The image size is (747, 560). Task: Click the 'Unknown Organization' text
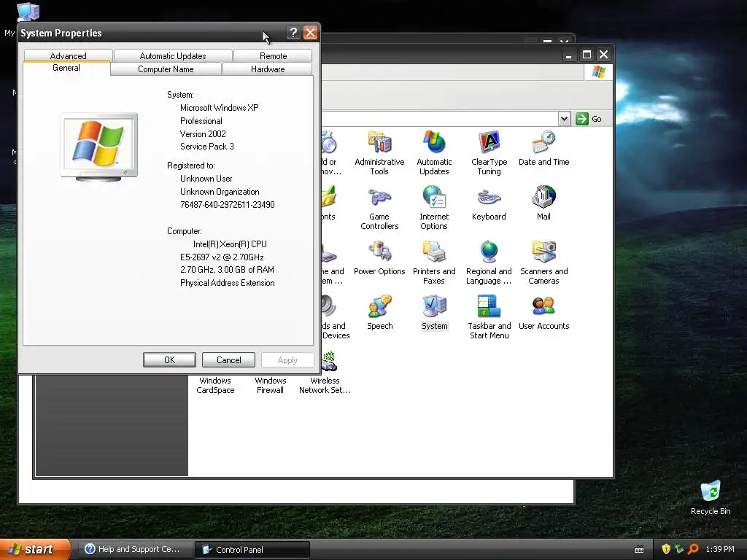[x=220, y=192]
